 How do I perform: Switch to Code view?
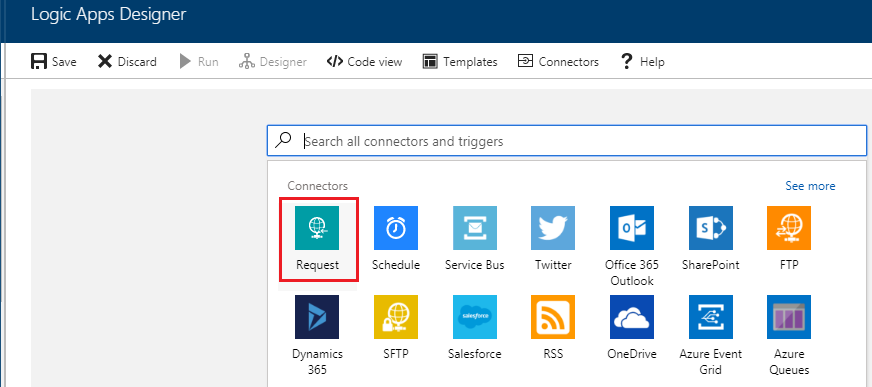pos(364,61)
